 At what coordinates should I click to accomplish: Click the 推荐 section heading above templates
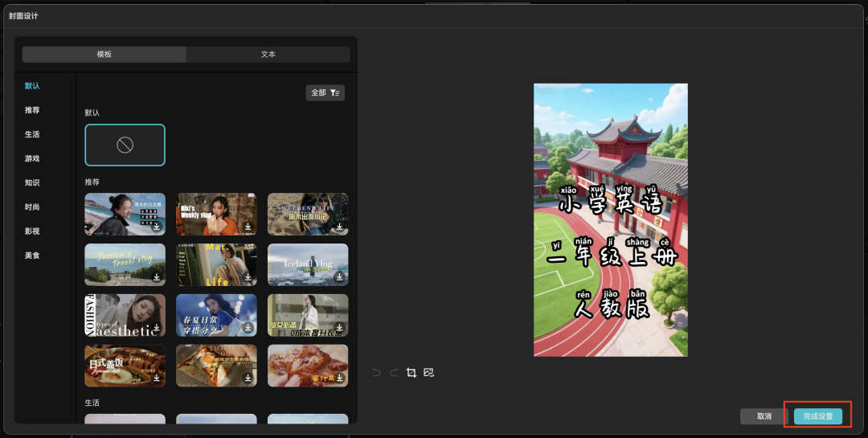click(x=92, y=182)
